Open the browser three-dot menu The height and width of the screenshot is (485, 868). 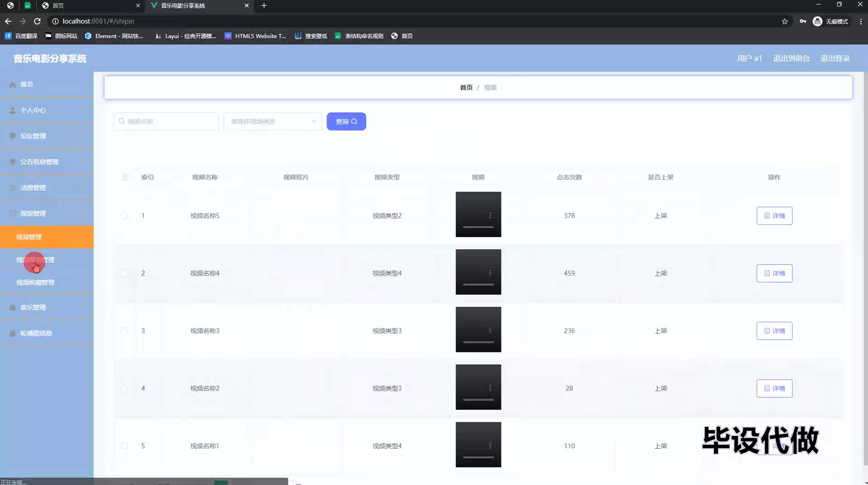(861, 21)
